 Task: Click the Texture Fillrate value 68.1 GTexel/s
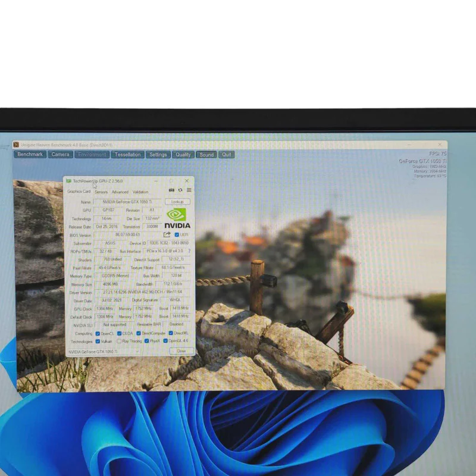173,267
